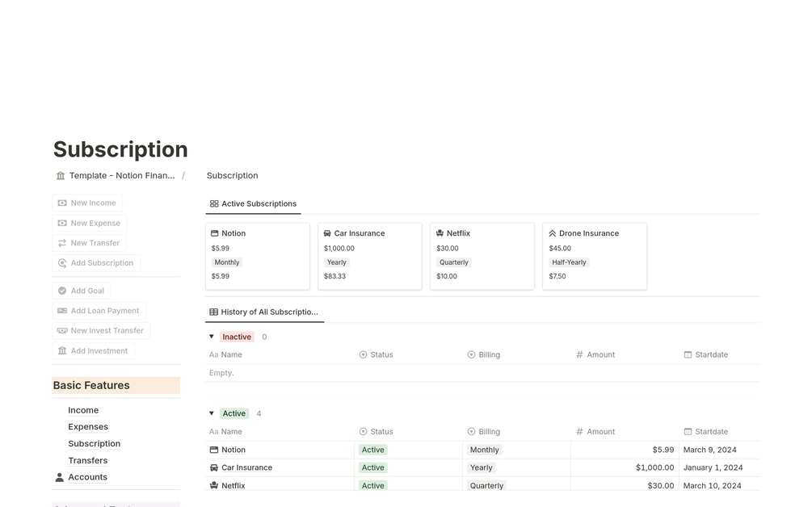
Task: Switch to Active Subscriptions tab
Action: [253, 204]
